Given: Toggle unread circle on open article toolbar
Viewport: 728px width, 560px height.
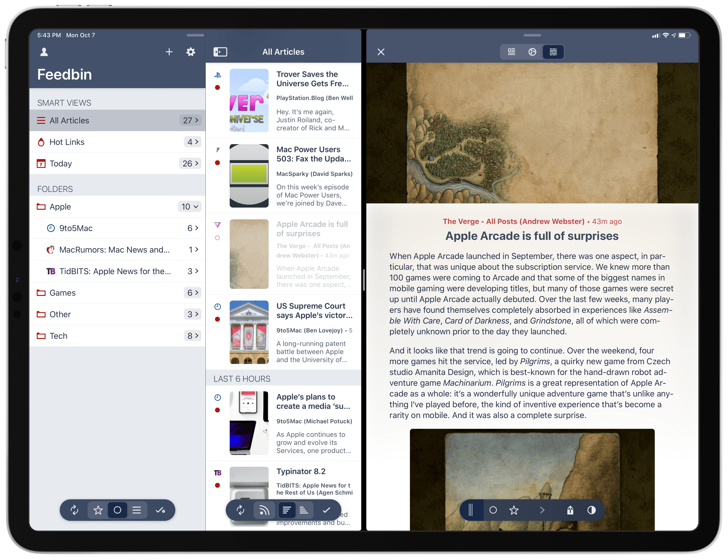Looking at the screenshot, I should tap(493, 510).
